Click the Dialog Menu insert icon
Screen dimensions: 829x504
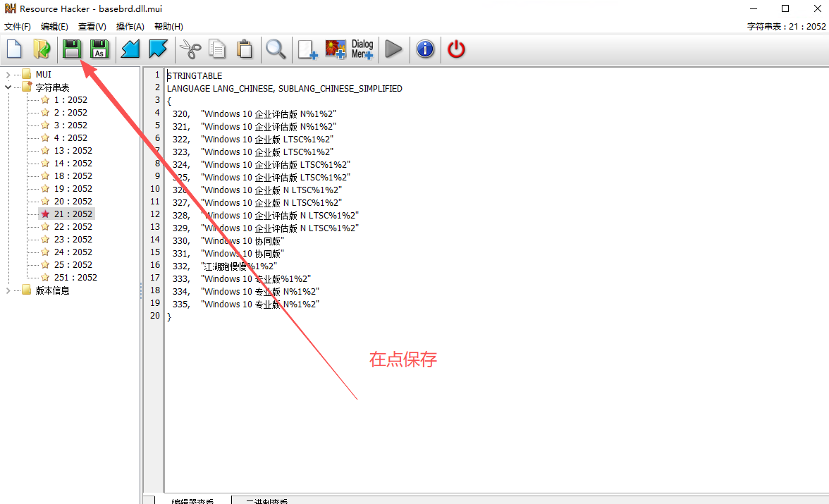[362, 49]
